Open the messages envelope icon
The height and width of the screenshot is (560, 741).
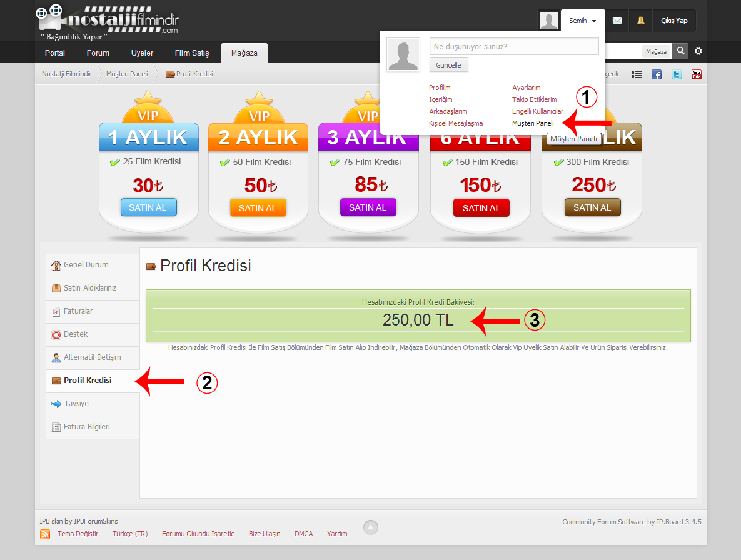[617, 21]
